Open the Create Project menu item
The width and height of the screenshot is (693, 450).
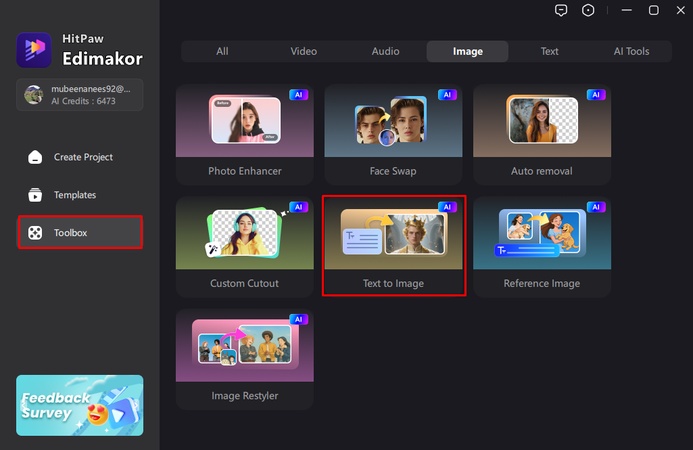click(x=80, y=157)
